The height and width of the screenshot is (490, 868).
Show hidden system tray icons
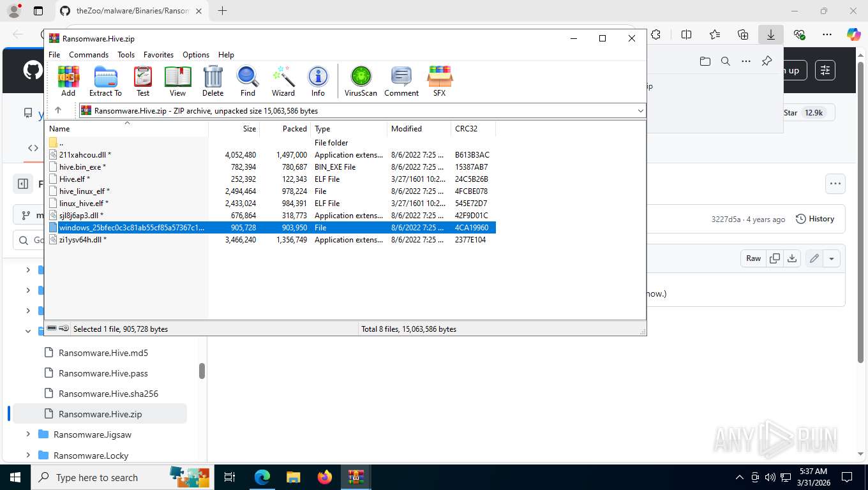click(x=740, y=477)
